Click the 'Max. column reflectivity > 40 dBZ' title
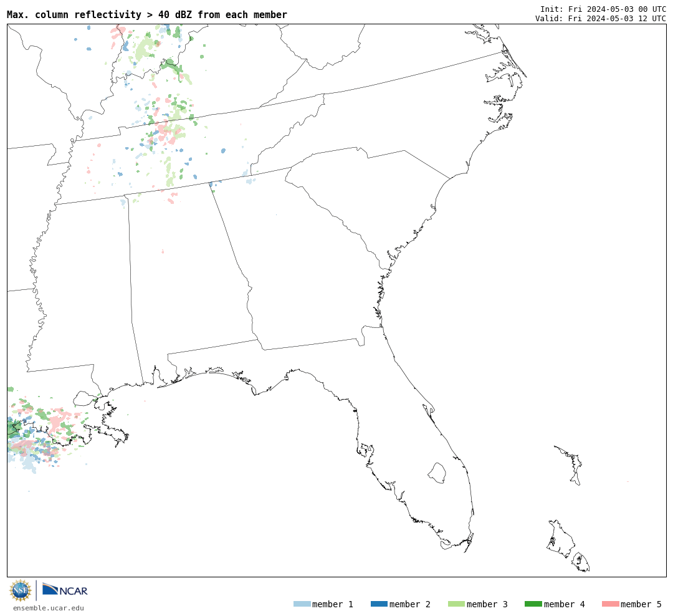The image size is (673, 616). pyautogui.click(x=147, y=14)
